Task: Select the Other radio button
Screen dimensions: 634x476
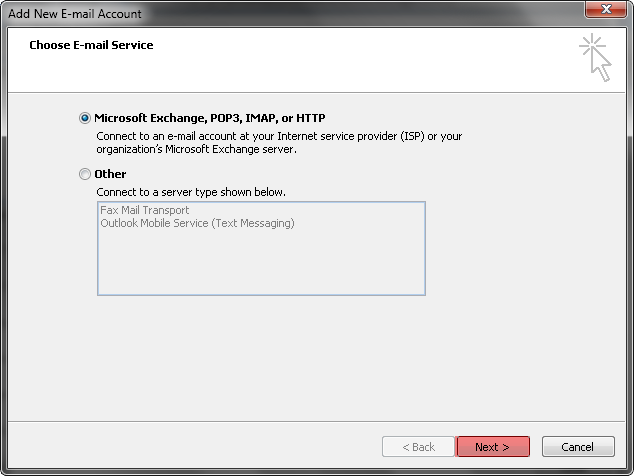Action: click(x=85, y=174)
